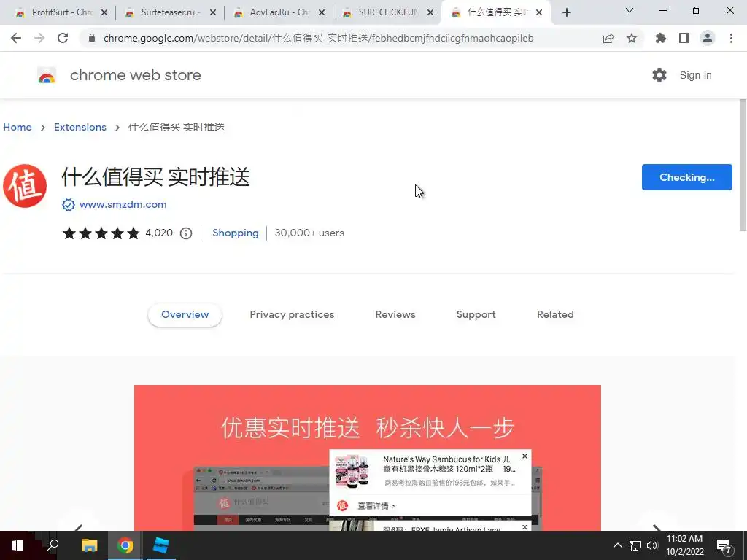Open Chrome's three-dot menu
Viewport: 747px width, 560px height.
click(731, 38)
